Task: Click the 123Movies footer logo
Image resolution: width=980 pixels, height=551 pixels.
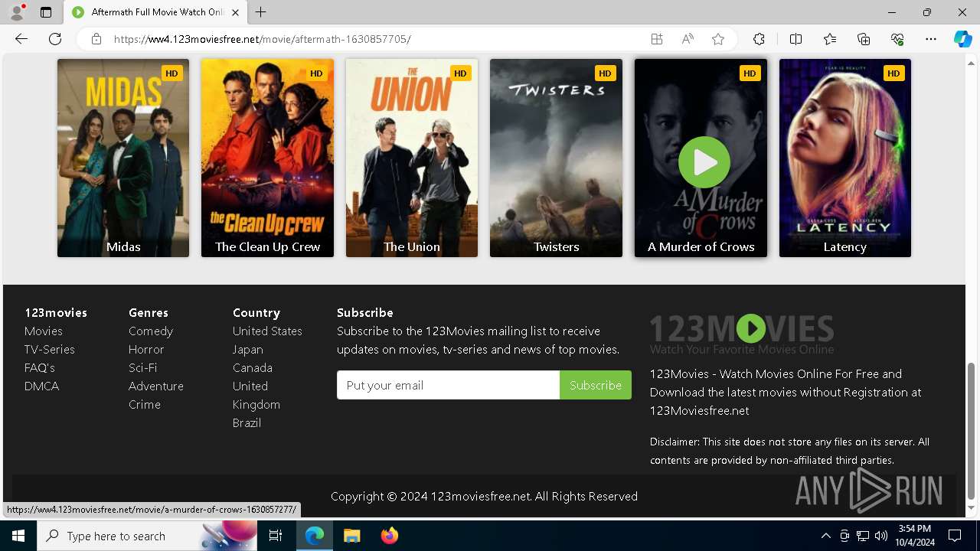Action: [742, 334]
